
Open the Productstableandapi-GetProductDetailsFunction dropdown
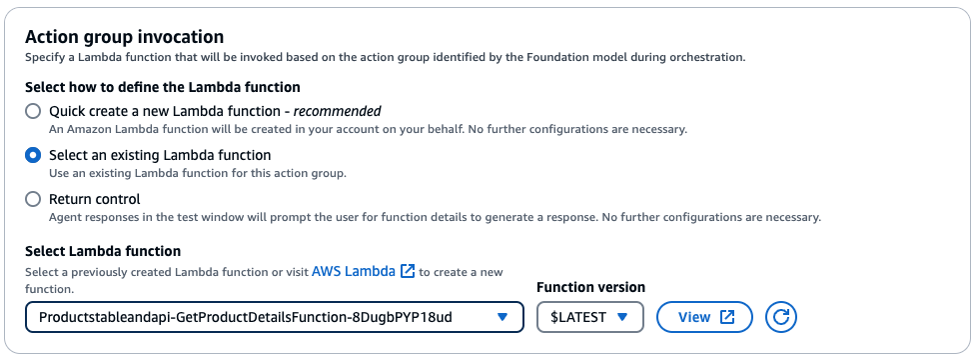pyautogui.click(x=275, y=317)
